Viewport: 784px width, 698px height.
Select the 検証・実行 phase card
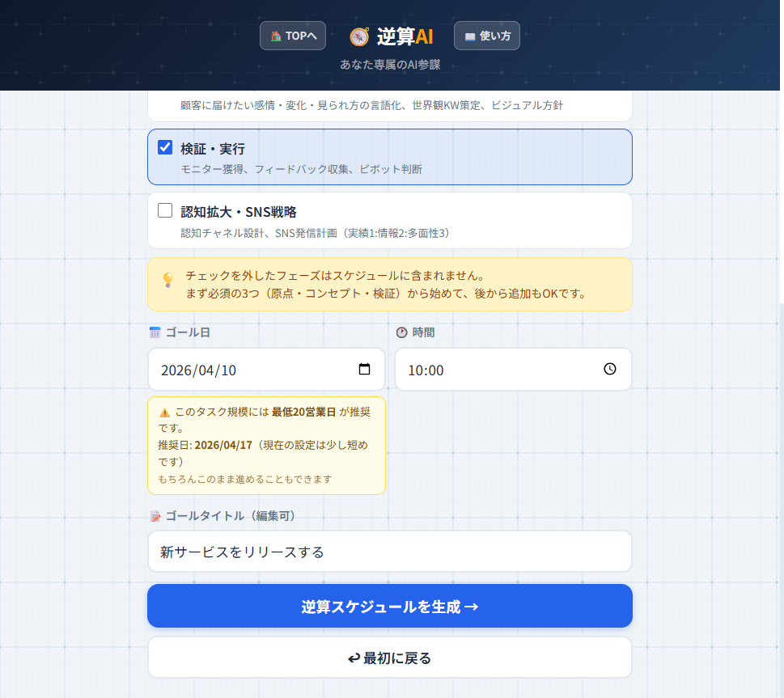[x=405, y=158]
